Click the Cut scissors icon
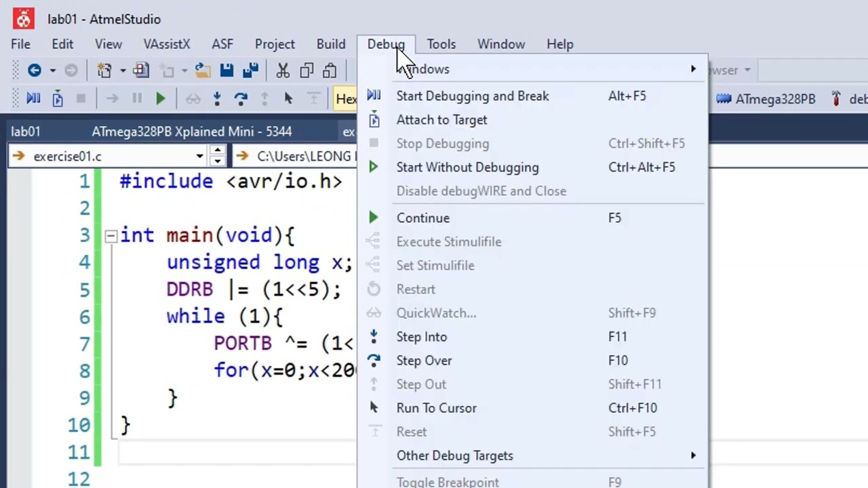868x488 pixels. click(283, 70)
